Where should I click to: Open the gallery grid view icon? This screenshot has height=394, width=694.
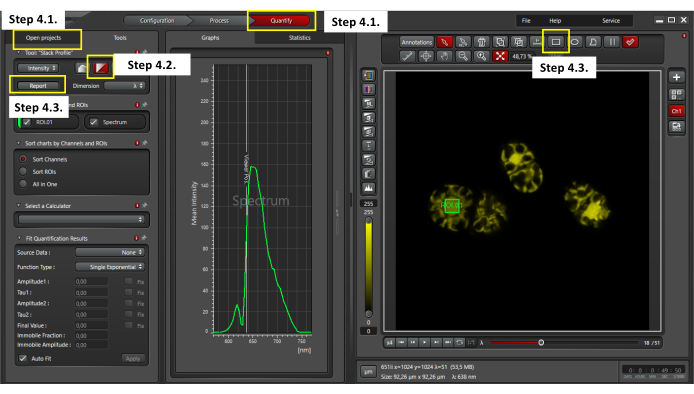click(x=676, y=94)
